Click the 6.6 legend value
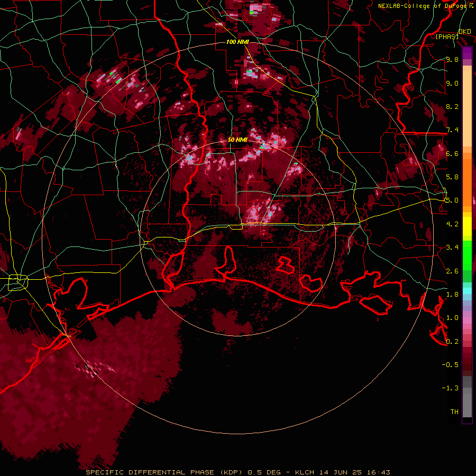 [452, 153]
